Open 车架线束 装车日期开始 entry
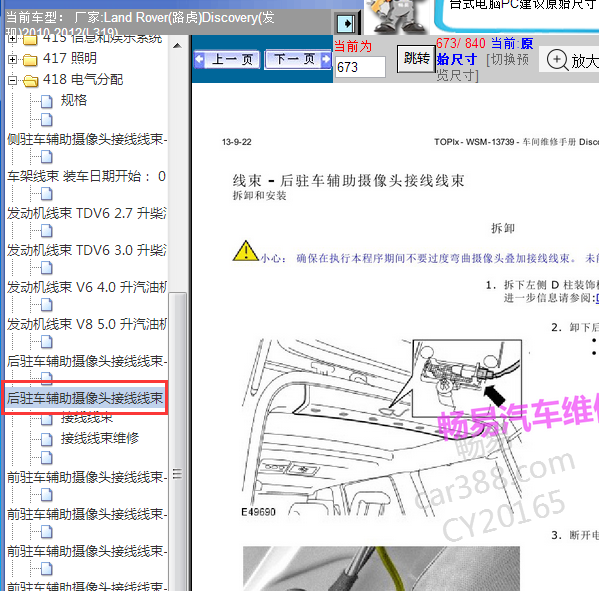 tap(86, 176)
